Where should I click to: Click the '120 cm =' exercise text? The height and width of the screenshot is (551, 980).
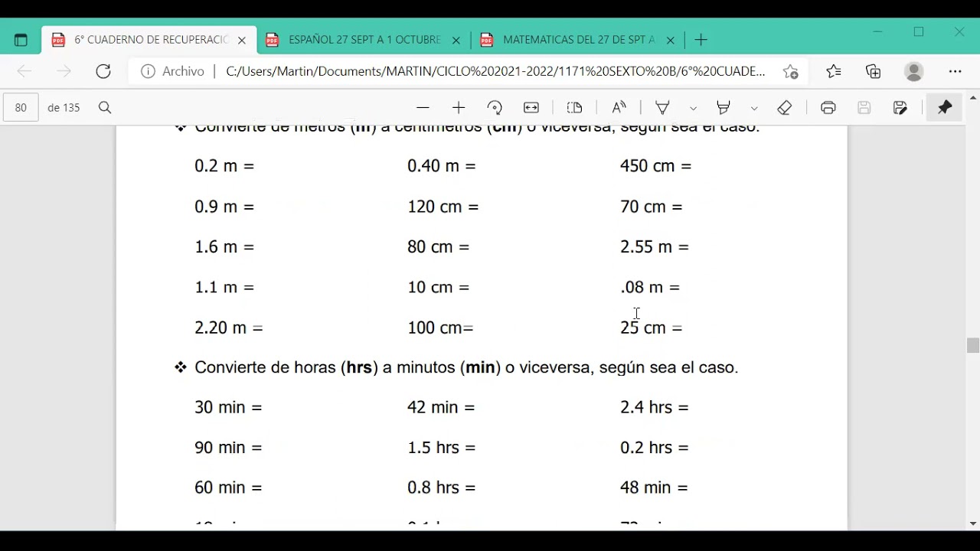pyautogui.click(x=443, y=207)
